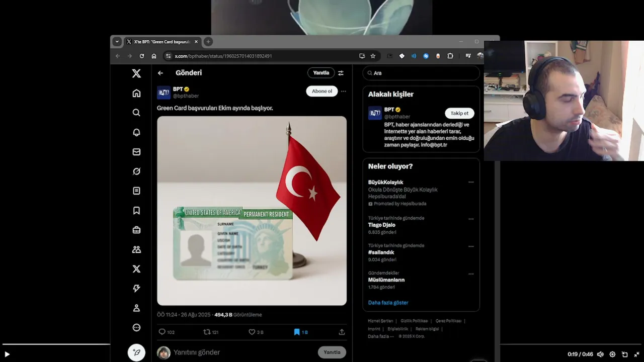Open Messages envelope in sidebar
Image resolution: width=644 pixels, height=362 pixels.
click(x=136, y=152)
